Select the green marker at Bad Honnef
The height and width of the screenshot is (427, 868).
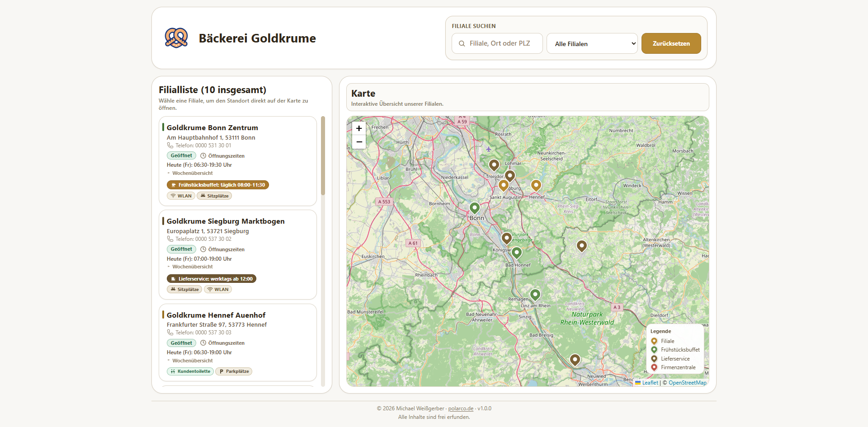pos(516,252)
